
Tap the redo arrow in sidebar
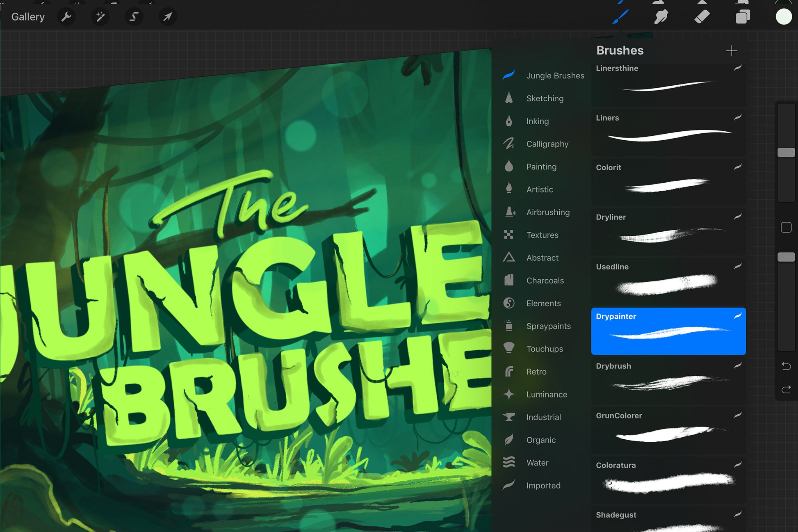[x=786, y=389]
